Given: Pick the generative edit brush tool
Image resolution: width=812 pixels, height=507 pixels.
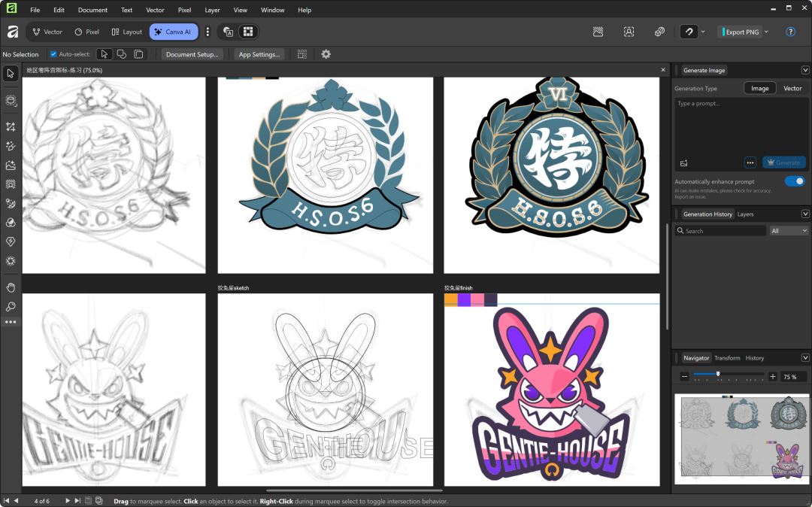Looking at the screenshot, I should tap(11, 146).
